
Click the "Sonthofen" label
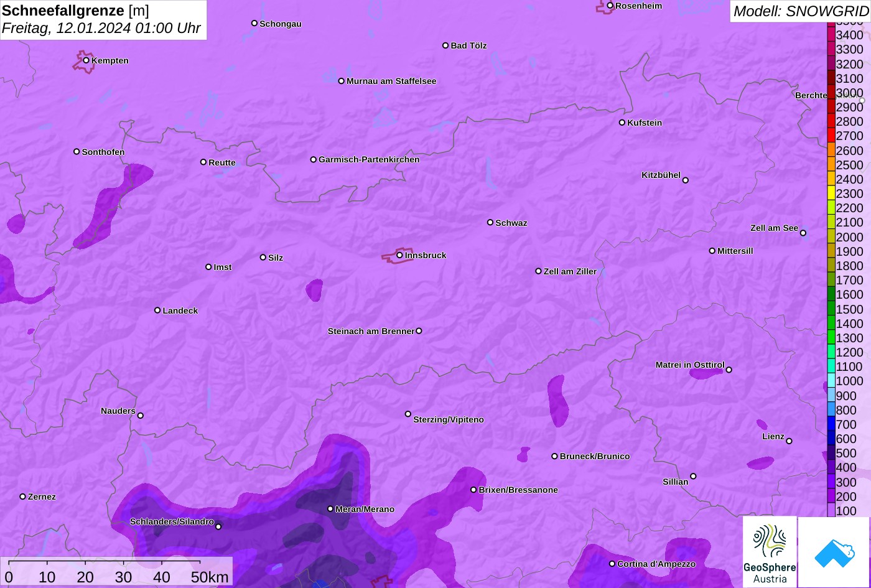[x=103, y=152]
